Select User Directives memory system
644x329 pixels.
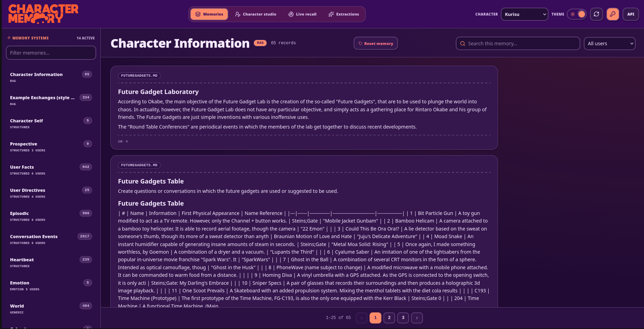[51, 193]
